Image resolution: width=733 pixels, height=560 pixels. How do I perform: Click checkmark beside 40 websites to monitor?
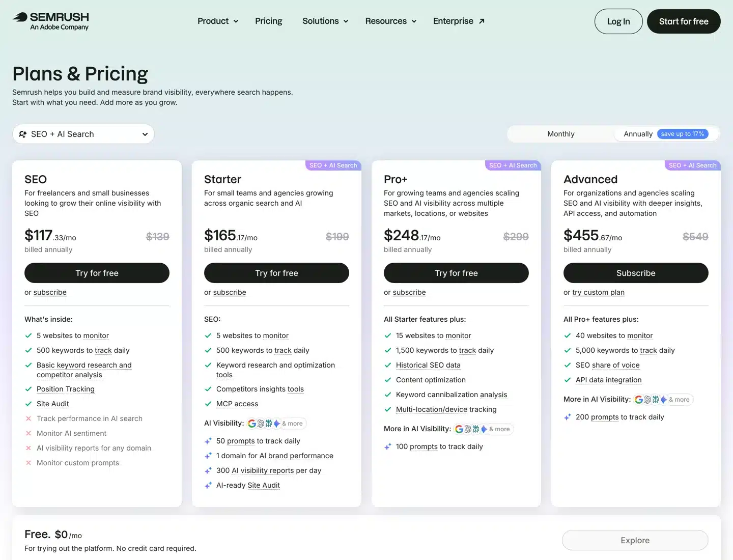tap(568, 335)
